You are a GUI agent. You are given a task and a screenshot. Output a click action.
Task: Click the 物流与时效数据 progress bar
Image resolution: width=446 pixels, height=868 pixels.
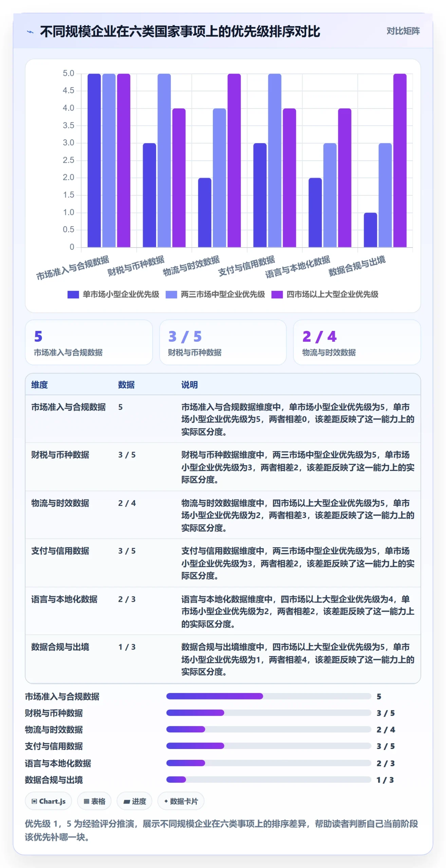[268, 729]
